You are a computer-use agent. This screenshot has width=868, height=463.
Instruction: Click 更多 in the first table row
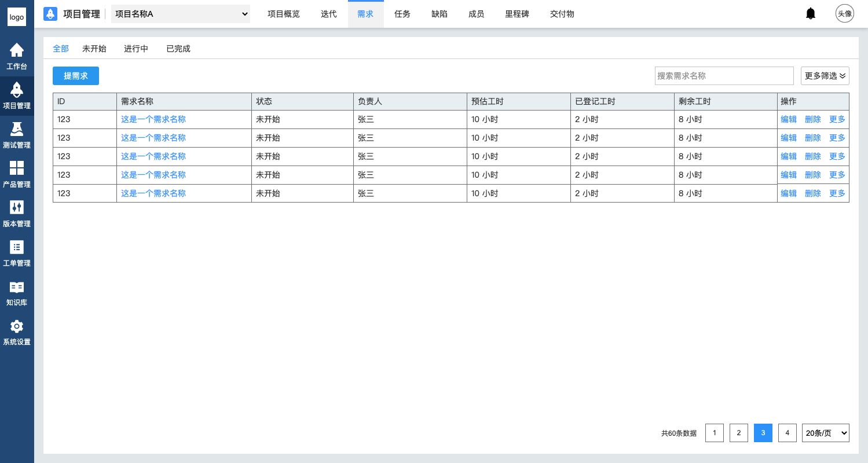(837, 119)
